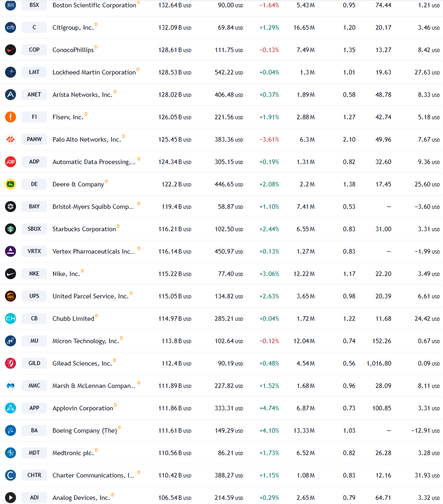Open the United Parcel Service, Inc. link
The width and height of the screenshot is (443, 504).
[x=91, y=297]
